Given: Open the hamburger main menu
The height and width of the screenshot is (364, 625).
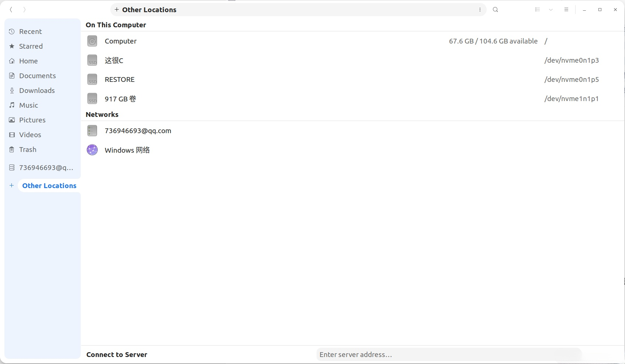Looking at the screenshot, I should 566,10.
